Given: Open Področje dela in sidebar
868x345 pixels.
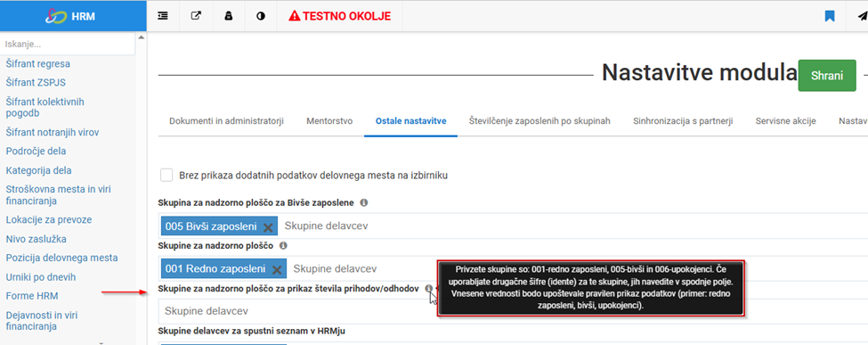Looking at the screenshot, I should [36, 151].
